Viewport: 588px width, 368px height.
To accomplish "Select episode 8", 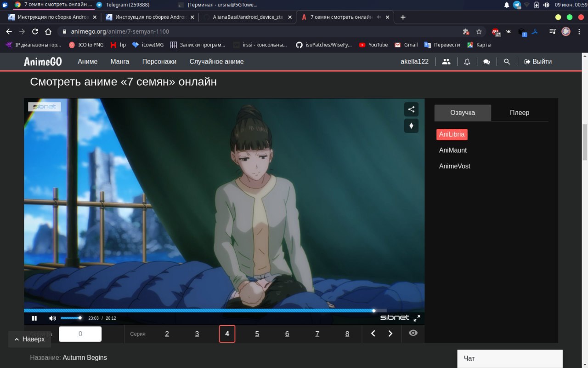I will click(347, 334).
